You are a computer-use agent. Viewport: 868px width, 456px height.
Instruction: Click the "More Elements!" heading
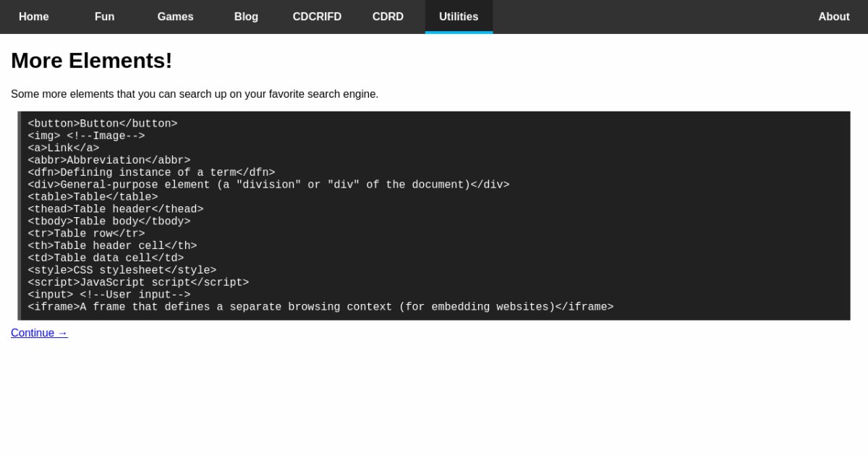tap(92, 61)
